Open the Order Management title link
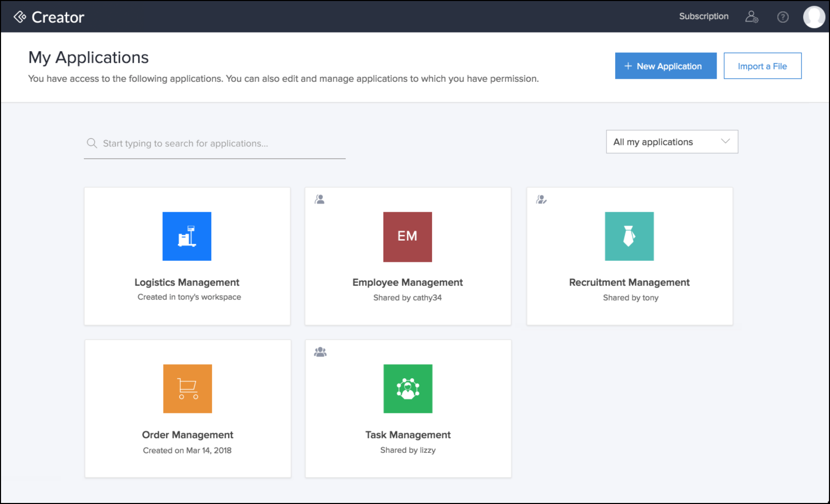 pos(187,435)
